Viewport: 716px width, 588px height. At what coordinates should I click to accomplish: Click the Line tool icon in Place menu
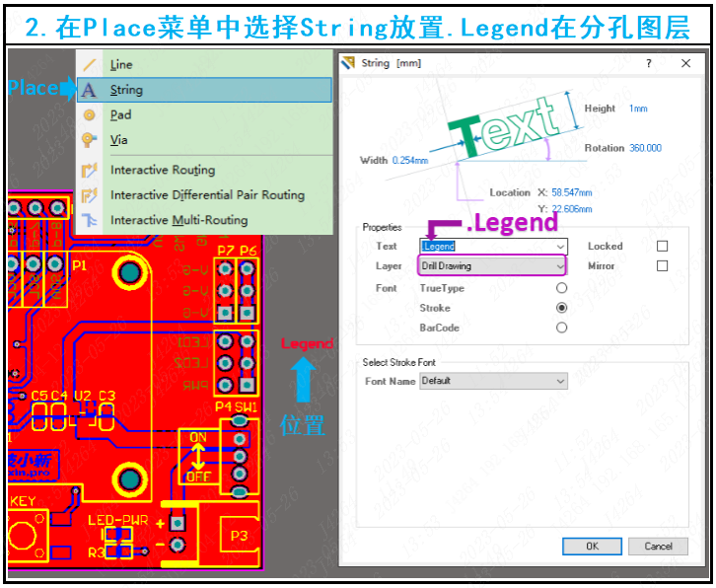point(90,64)
